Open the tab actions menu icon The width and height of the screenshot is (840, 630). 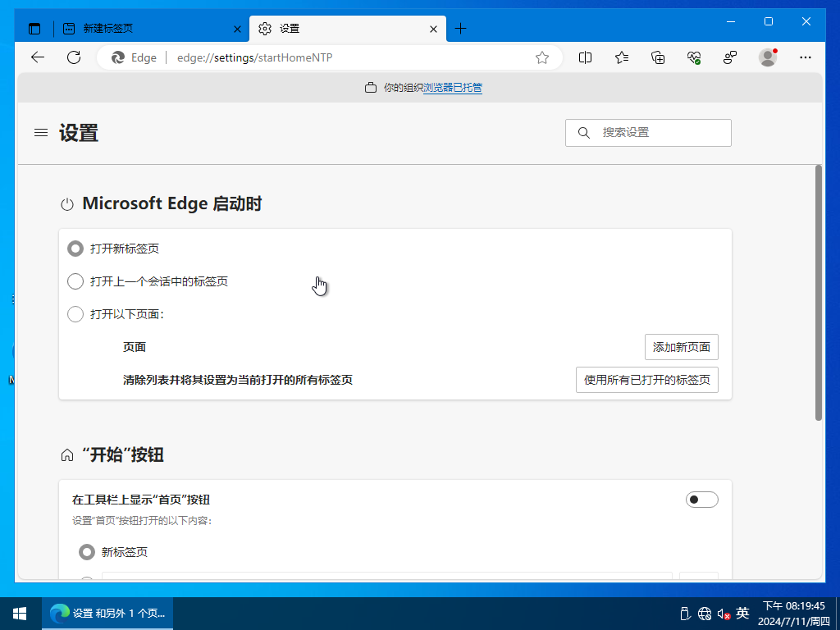pos(34,29)
